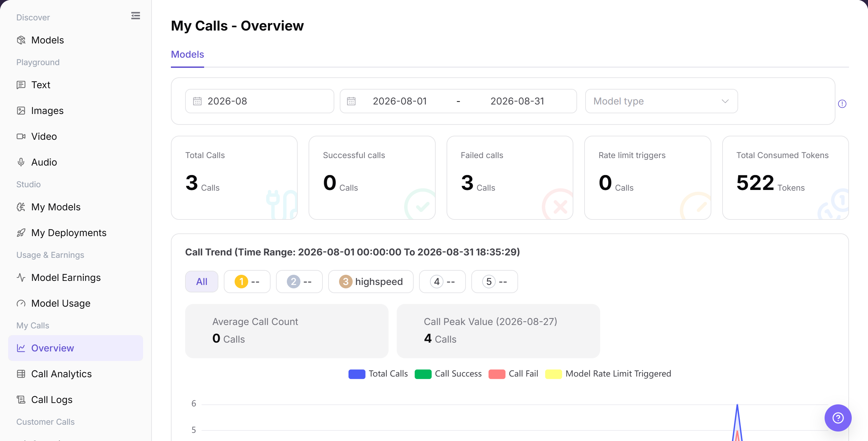Toggle Model Rate Limit Triggered legend swatch
The image size is (868, 441).
pos(553,374)
